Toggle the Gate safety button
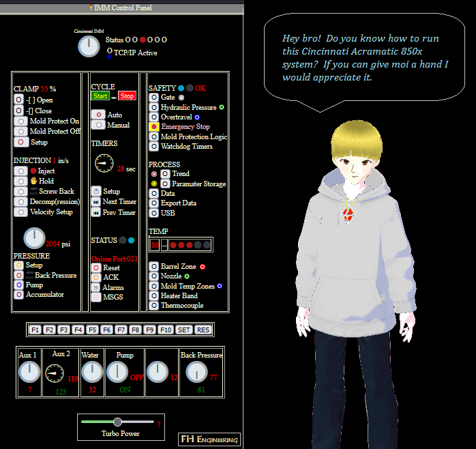The height and width of the screenshot is (449, 476). coord(154,97)
